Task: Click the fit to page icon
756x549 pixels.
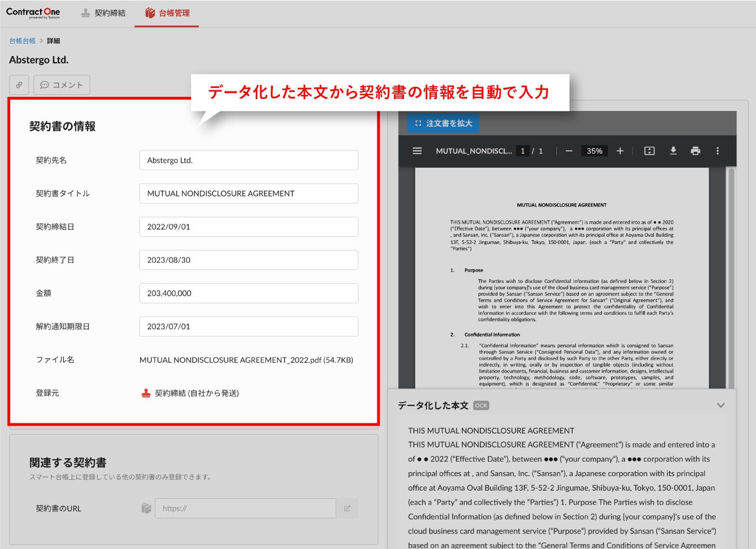Action: [x=650, y=151]
